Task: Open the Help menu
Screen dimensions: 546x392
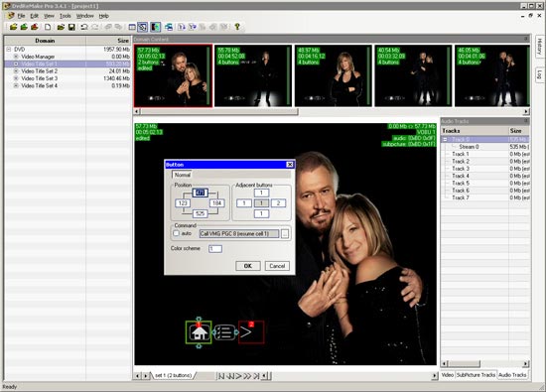Action: pyautogui.click(x=104, y=16)
